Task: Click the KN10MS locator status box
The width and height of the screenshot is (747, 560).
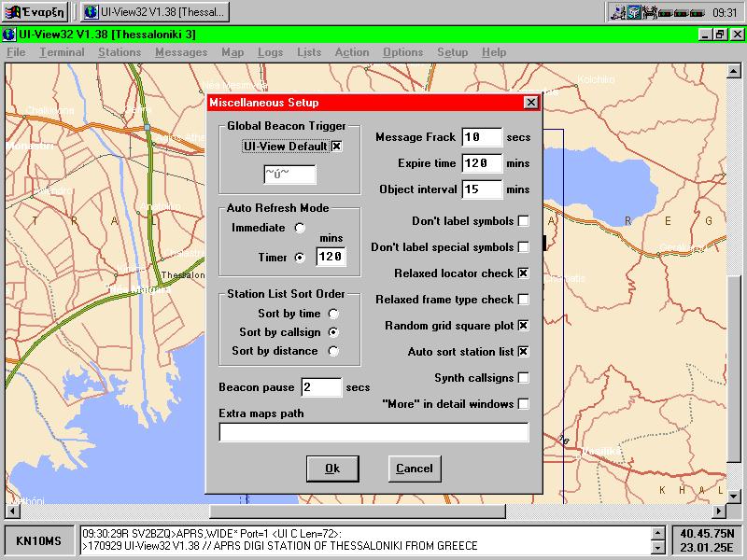Action: [x=39, y=541]
